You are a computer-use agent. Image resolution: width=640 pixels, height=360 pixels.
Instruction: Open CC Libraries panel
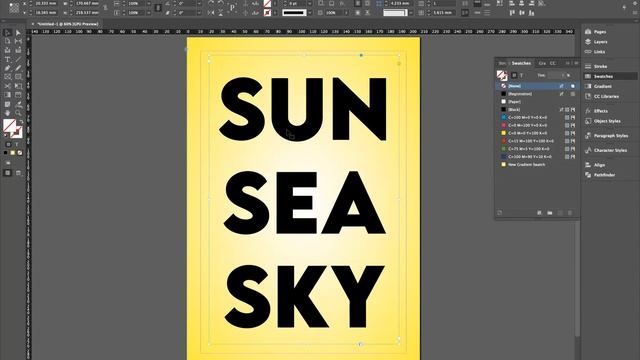point(602,96)
